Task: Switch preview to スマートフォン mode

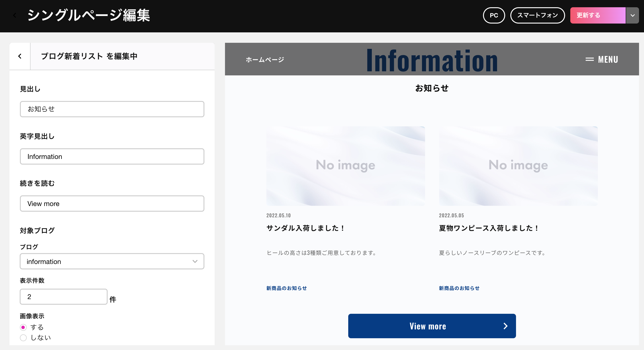Action: pyautogui.click(x=537, y=15)
